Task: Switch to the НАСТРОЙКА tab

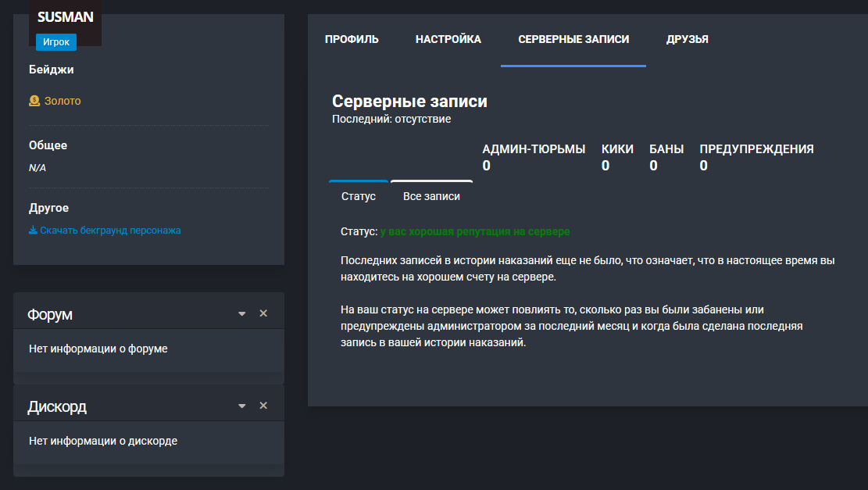Action: (448, 39)
